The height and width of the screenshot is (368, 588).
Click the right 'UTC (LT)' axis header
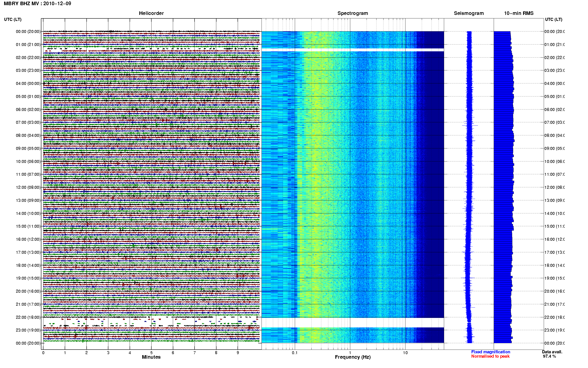pos(553,19)
